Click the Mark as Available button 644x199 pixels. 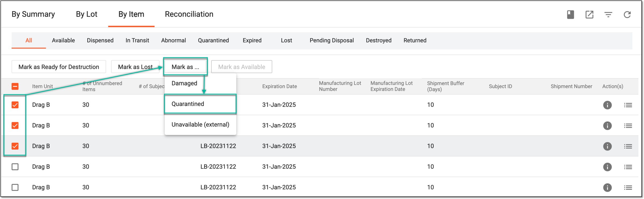pos(242,67)
